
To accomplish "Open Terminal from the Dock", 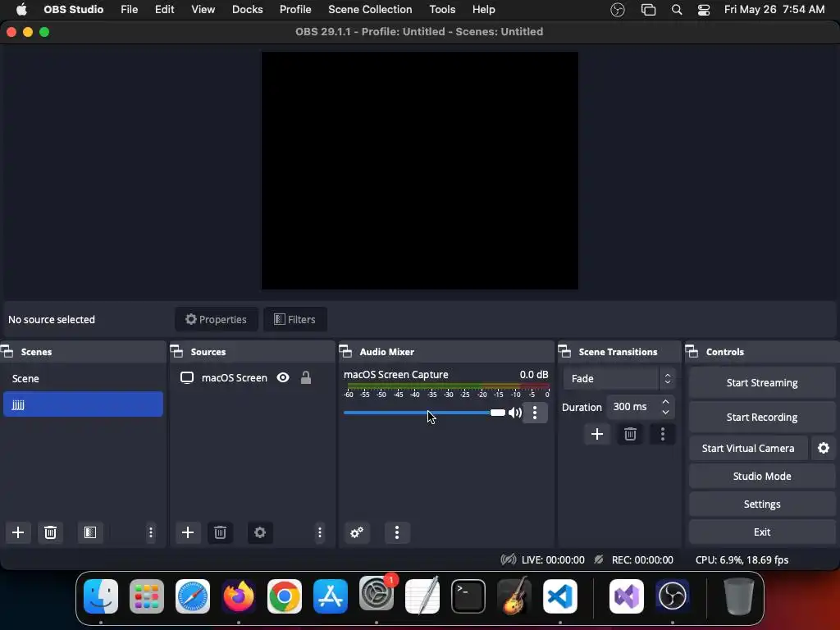I will point(468,596).
